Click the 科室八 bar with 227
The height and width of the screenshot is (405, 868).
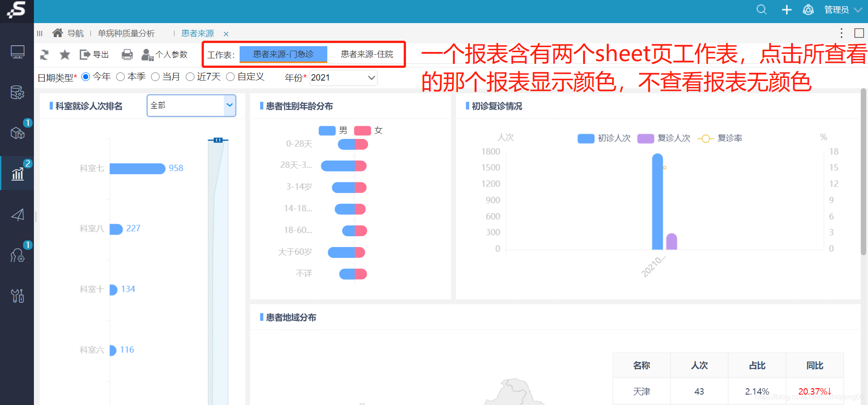tap(116, 229)
